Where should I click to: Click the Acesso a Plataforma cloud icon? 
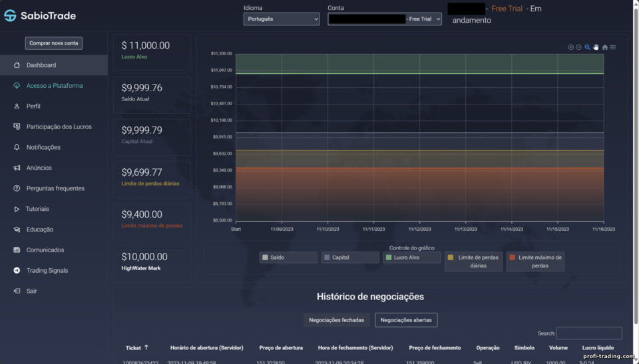tap(17, 86)
